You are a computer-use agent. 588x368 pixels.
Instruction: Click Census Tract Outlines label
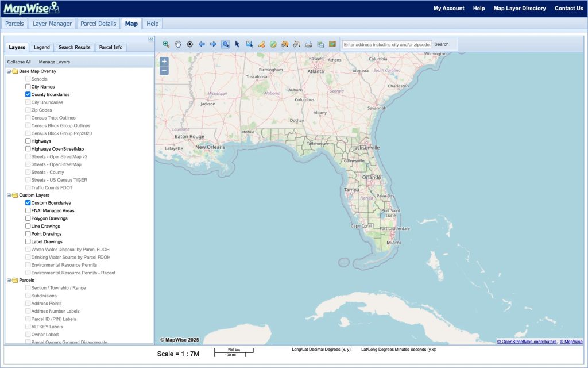[53, 117]
